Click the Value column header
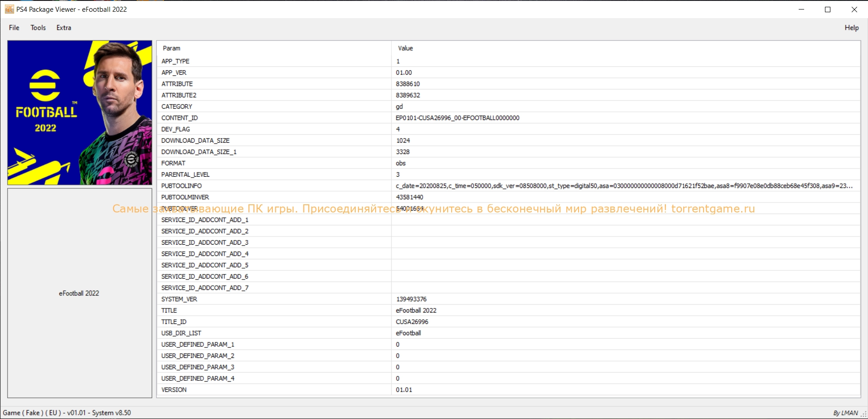Screen dimensions: 868x419 click(405, 48)
